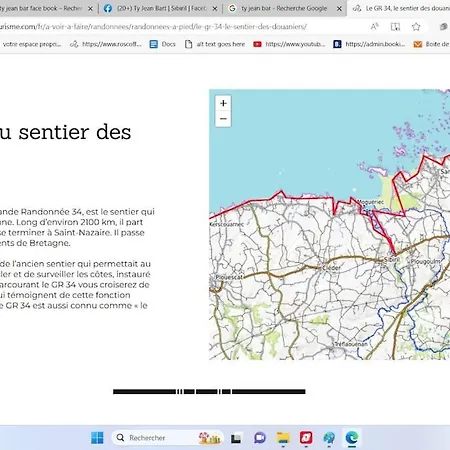
Task: Open the video chat app on taskbar
Action: 260,438
